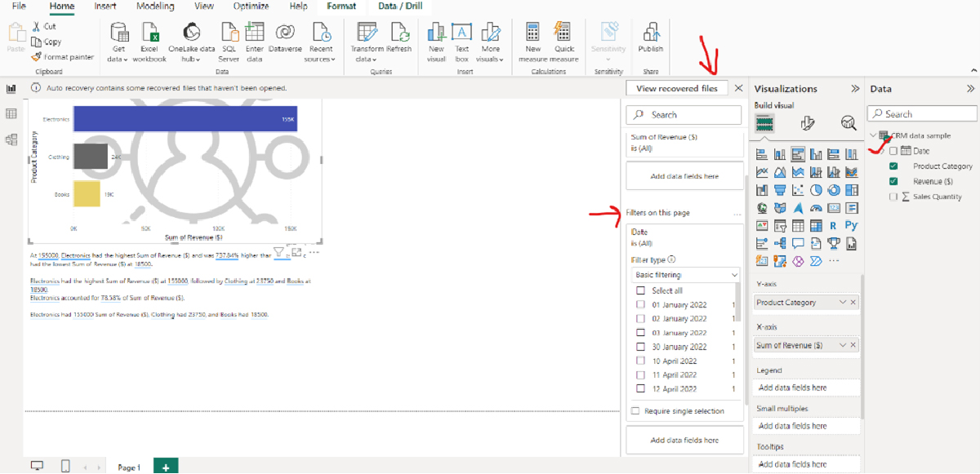Switch to the Insert ribbon tab
The height and width of the screenshot is (474, 980).
pyautogui.click(x=105, y=7)
